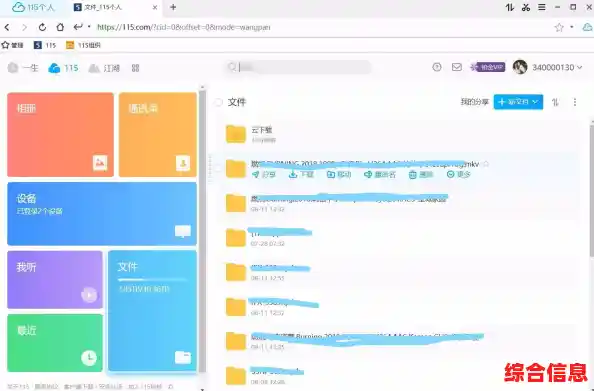The image size is (594, 391).
Task: Go to the 115 cloud section
Action: tap(63, 68)
